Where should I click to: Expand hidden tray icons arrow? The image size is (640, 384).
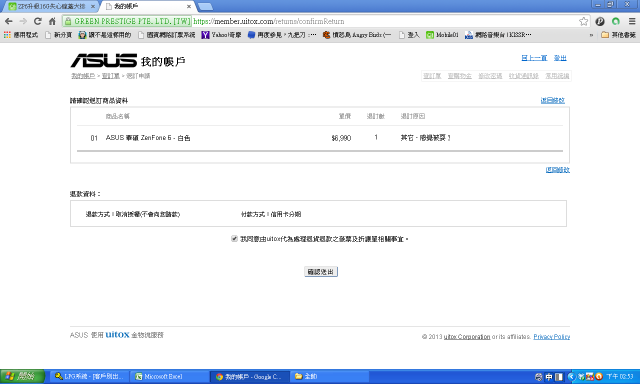[571, 376]
